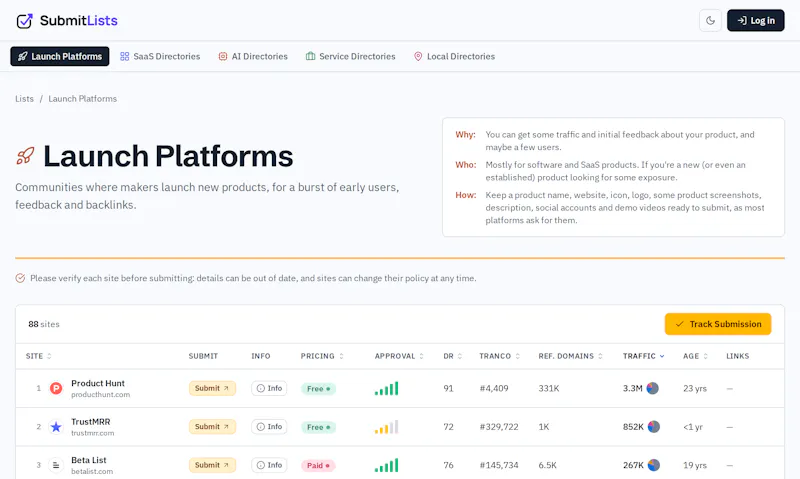
Task: Click traffic value 3.3M
Action: click(x=633, y=388)
